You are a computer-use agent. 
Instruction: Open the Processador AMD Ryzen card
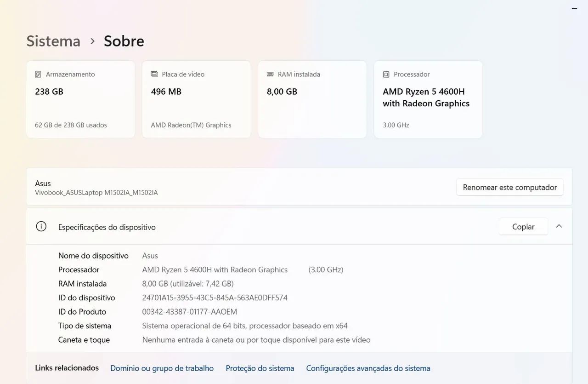428,99
